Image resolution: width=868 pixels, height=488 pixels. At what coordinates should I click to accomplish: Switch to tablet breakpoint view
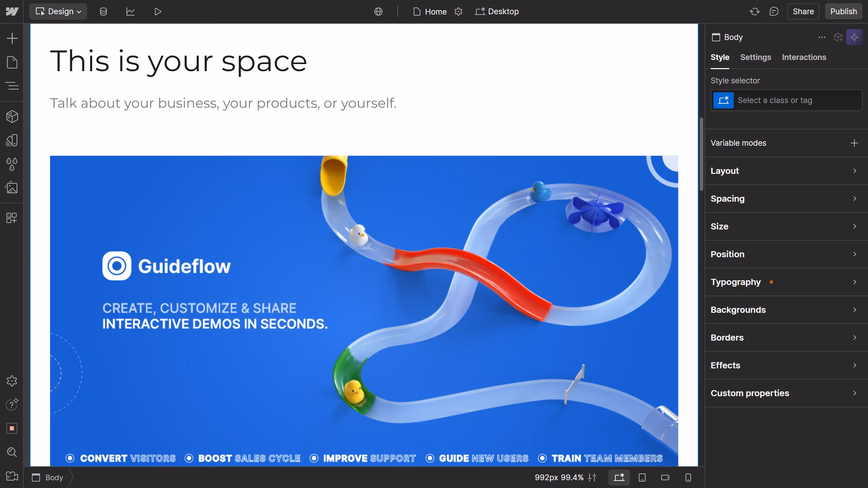click(642, 477)
